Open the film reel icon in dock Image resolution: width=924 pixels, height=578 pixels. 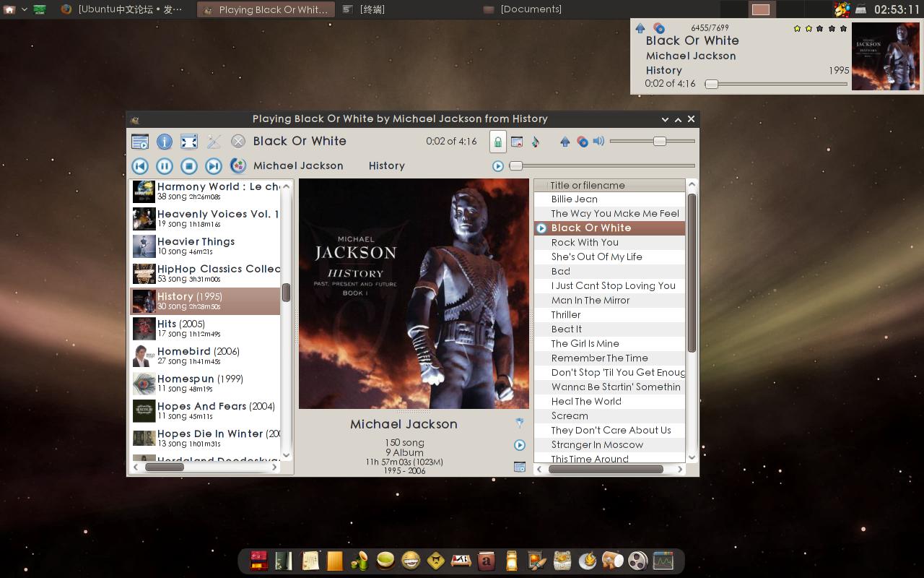[637, 561]
